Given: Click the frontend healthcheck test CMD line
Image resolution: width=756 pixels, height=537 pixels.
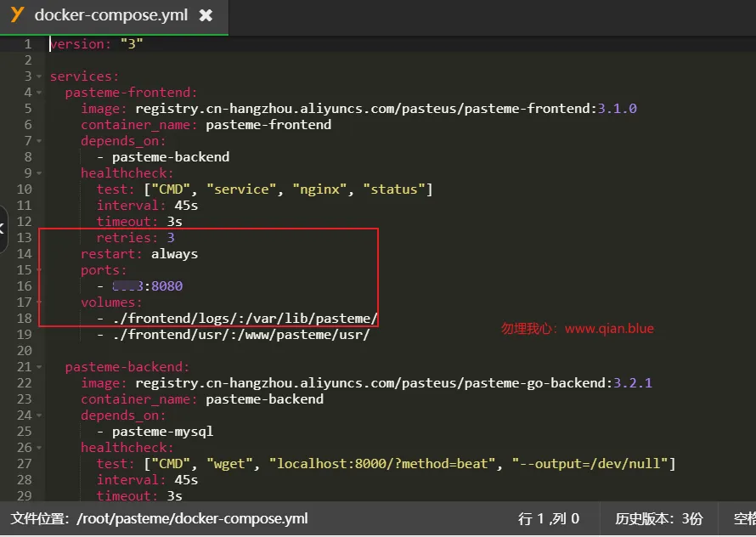Looking at the screenshot, I should pyautogui.click(x=264, y=189).
